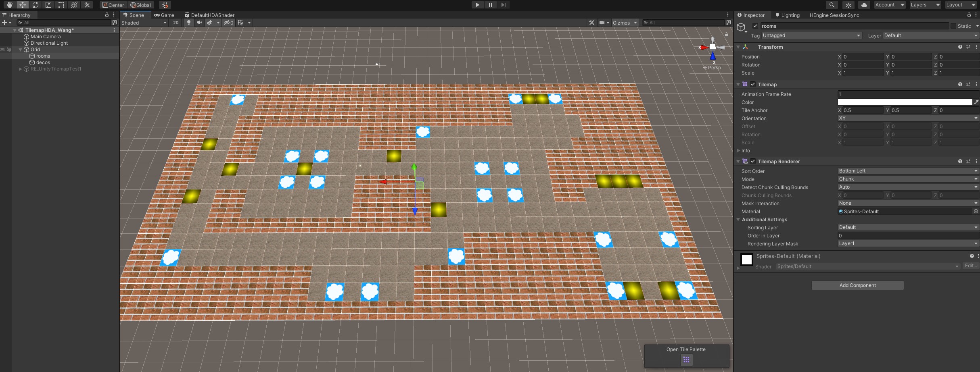Toggle scene view grid icon
Viewport: 980px width, 372px height.
coord(240,23)
